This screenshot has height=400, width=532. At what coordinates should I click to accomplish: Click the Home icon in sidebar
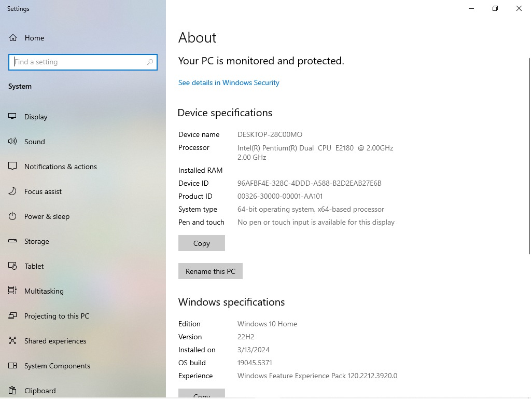pos(13,38)
